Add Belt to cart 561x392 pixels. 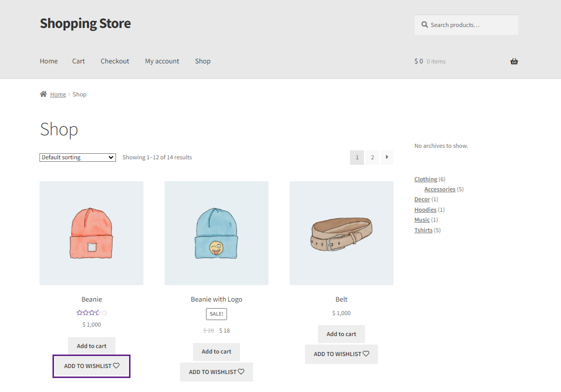click(x=341, y=334)
